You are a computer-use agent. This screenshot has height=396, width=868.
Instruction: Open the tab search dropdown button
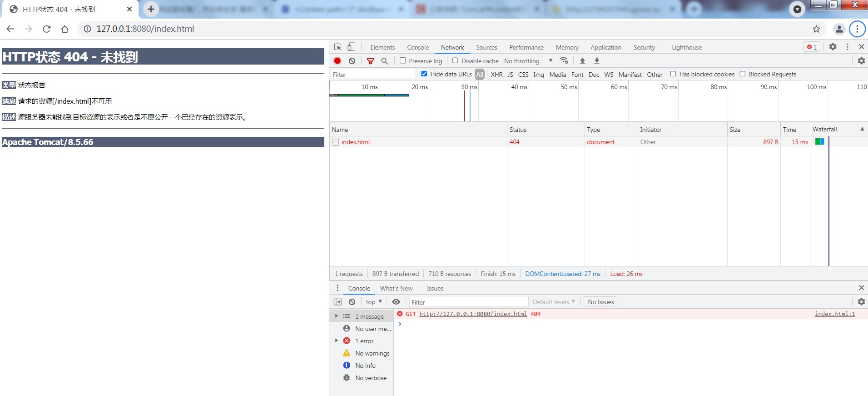point(797,9)
